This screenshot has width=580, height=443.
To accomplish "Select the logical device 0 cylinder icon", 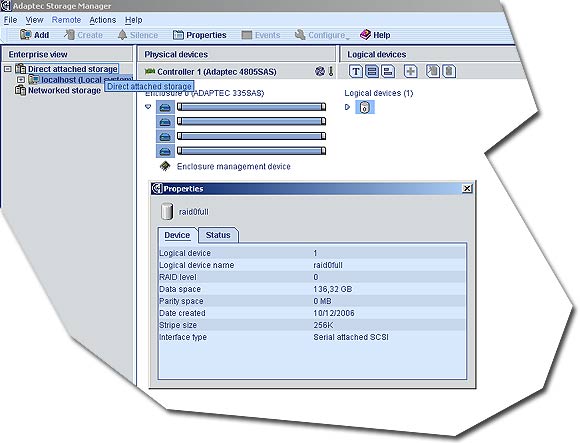I will [365, 107].
